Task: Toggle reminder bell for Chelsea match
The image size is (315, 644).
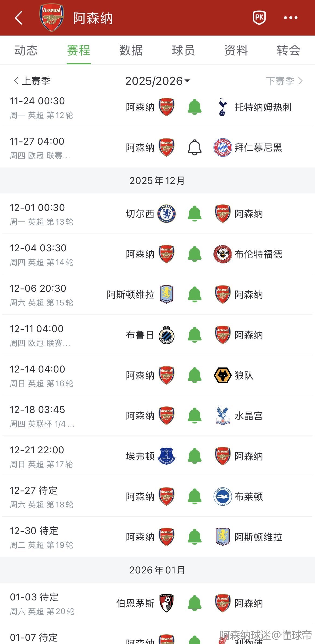Action: [194, 214]
